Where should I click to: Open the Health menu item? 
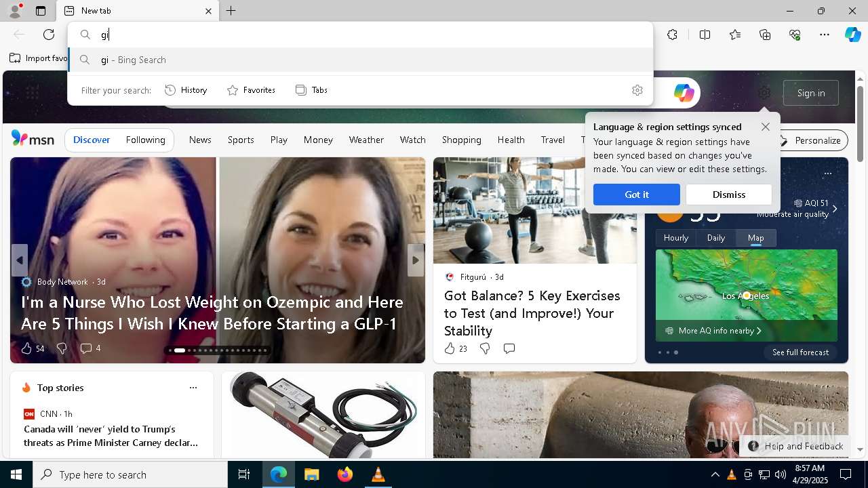[511, 140]
